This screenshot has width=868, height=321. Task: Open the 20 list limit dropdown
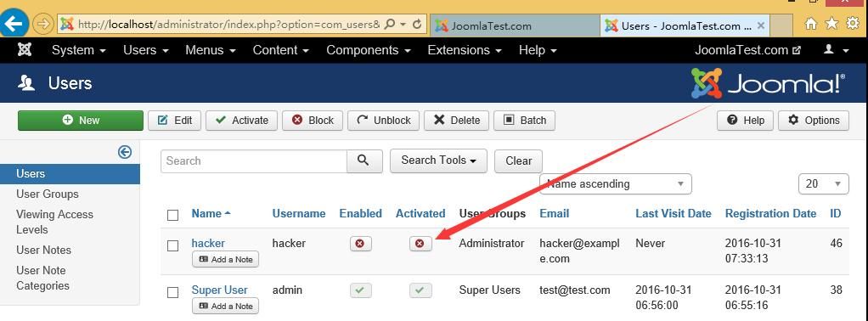tap(824, 183)
